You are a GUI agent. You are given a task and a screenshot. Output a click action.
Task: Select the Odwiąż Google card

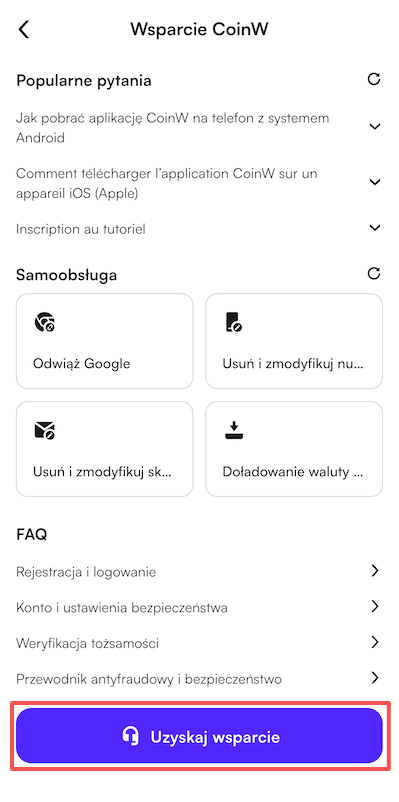tap(104, 341)
